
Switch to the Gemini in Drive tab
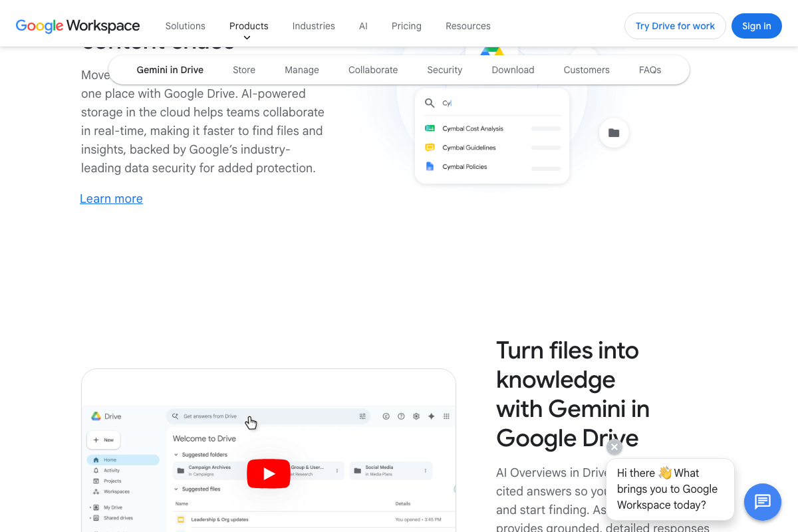coord(170,70)
